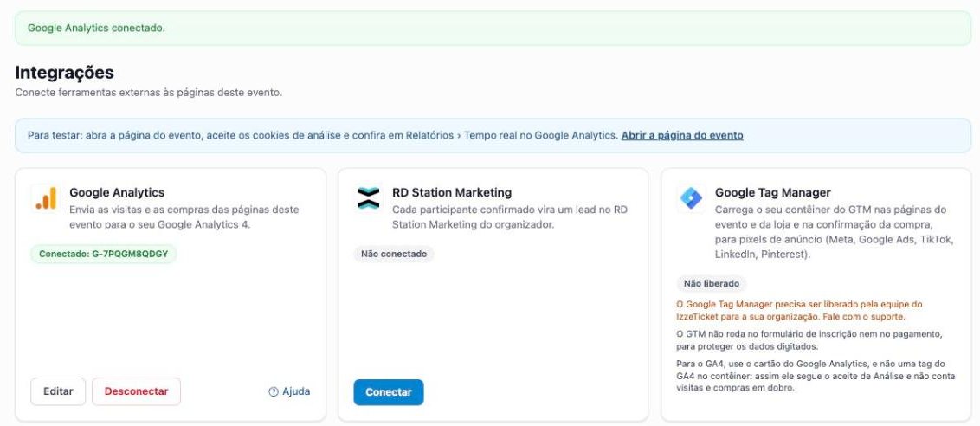Click 'Conecte ferramentas externas' subtitle text
980x426 pixels.
(149, 93)
